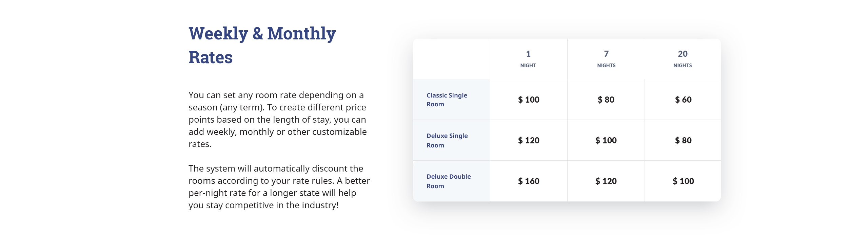Viewport: 868px width, 248px height.
Task: Click the word NIGHTS under number 20
Action: pyautogui.click(x=683, y=65)
